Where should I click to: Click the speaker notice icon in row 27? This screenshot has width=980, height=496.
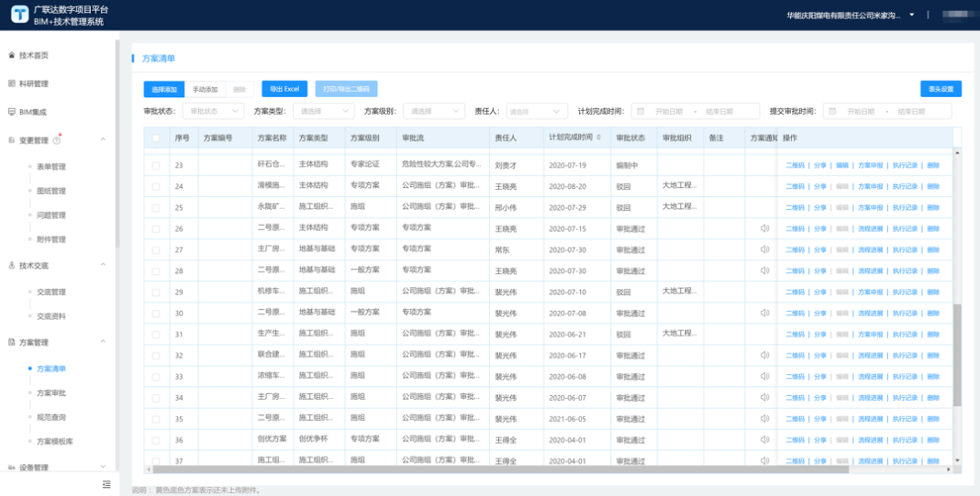click(x=764, y=250)
